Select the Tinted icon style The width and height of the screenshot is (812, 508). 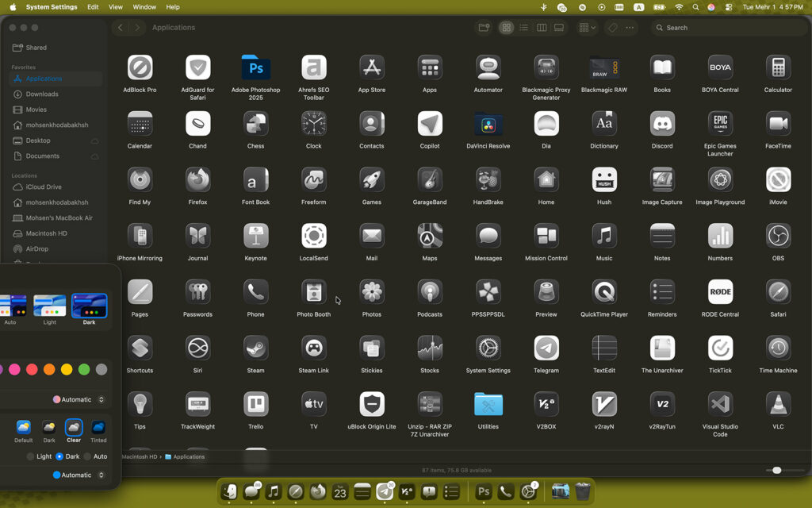98,427
